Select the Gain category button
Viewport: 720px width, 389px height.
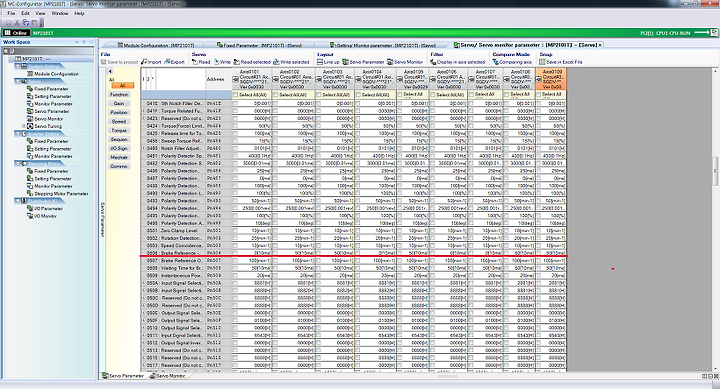pos(119,103)
